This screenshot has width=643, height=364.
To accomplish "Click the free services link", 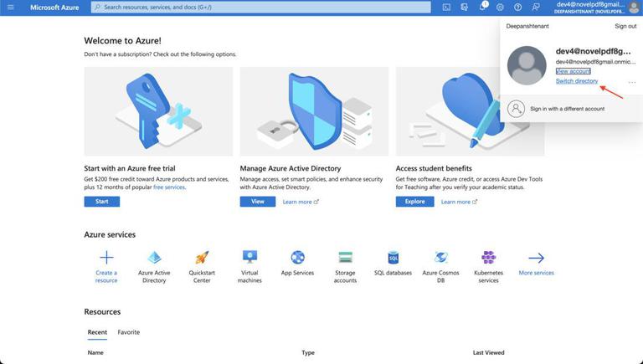I will tap(169, 187).
